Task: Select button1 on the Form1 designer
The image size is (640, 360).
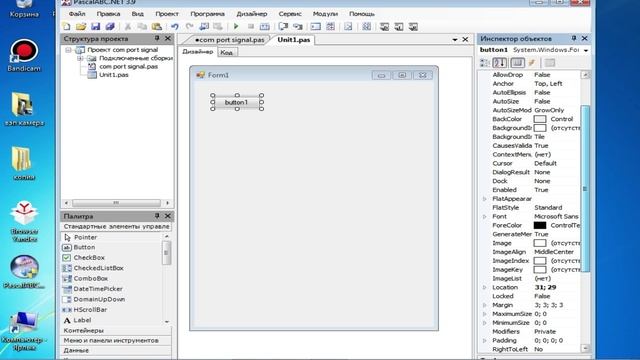Action: 236,102
